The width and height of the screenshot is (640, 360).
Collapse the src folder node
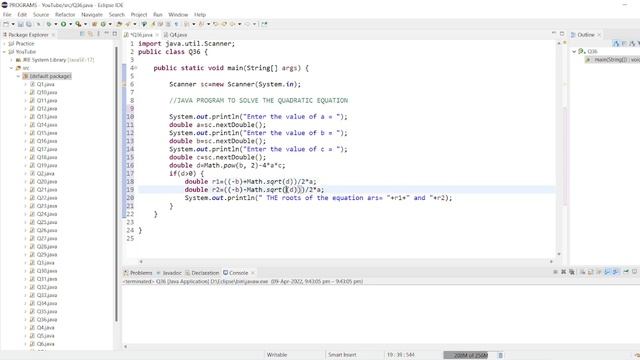pos(11,68)
